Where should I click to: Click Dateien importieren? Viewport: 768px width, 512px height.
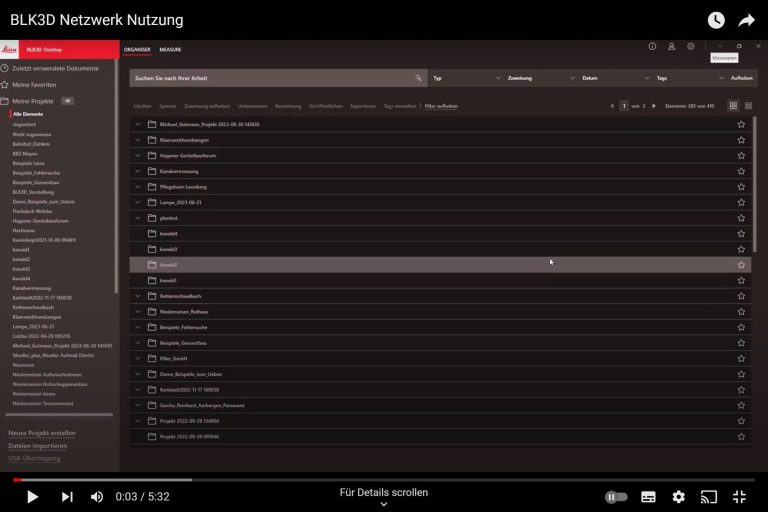(x=38, y=446)
